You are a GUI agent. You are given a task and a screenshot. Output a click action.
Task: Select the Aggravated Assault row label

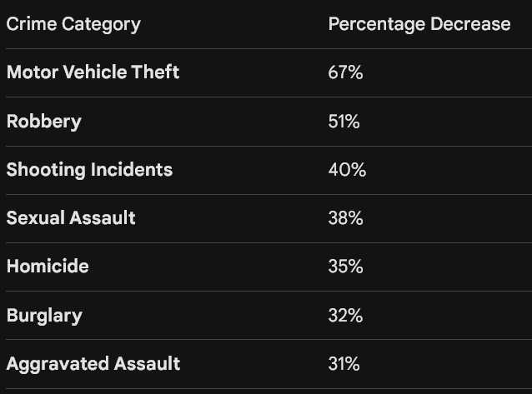click(x=93, y=364)
